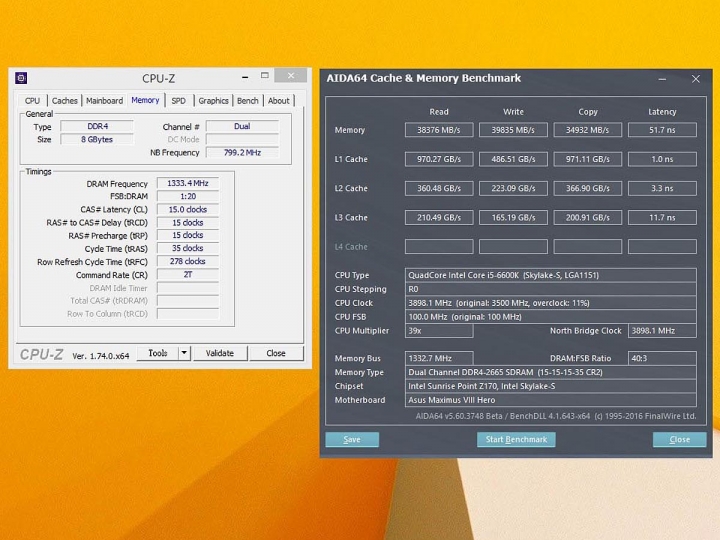This screenshot has height=540, width=720.
Task: Click the NB Frequency value 799.2 MHz
Action: [242, 152]
